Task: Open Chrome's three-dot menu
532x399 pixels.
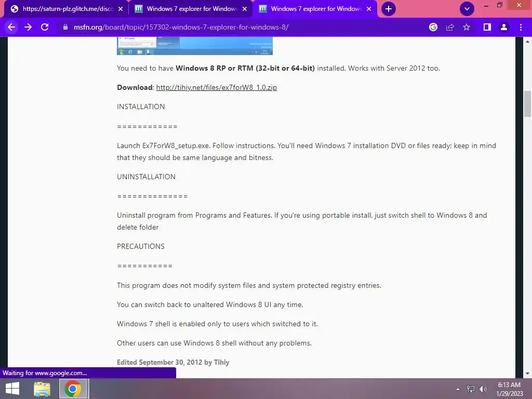Action: pyautogui.click(x=521, y=27)
